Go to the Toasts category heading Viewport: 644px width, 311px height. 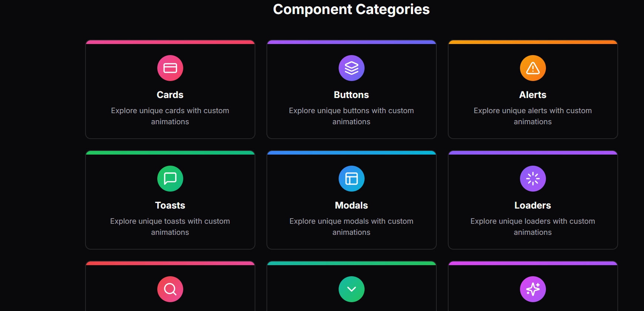[x=170, y=206]
